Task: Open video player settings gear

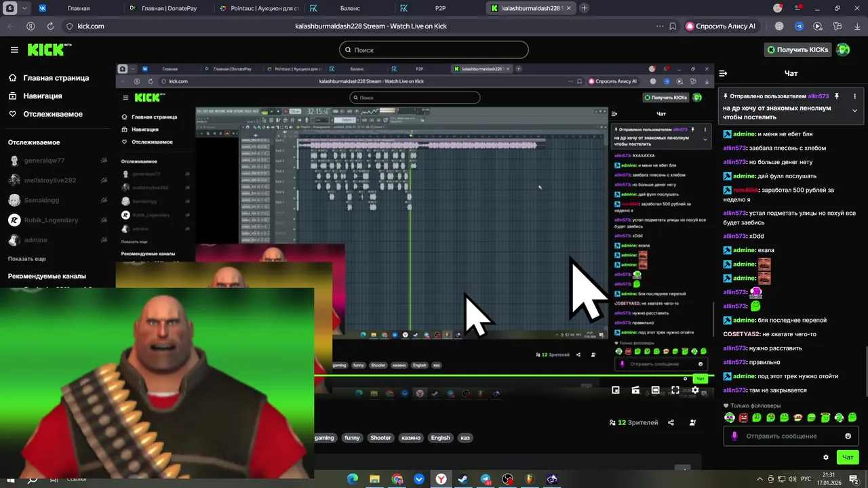Action: (x=695, y=390)
